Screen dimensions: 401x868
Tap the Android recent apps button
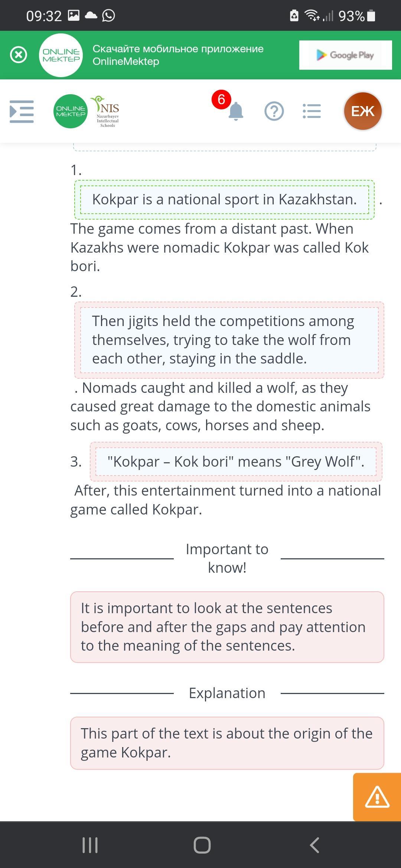tap(90, 845)
